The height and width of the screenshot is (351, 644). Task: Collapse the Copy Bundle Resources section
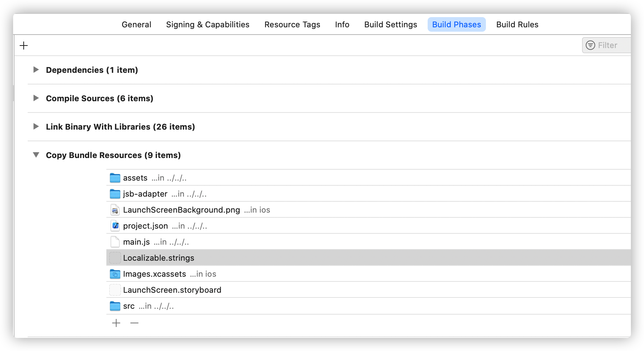click(x=36, y=155)
